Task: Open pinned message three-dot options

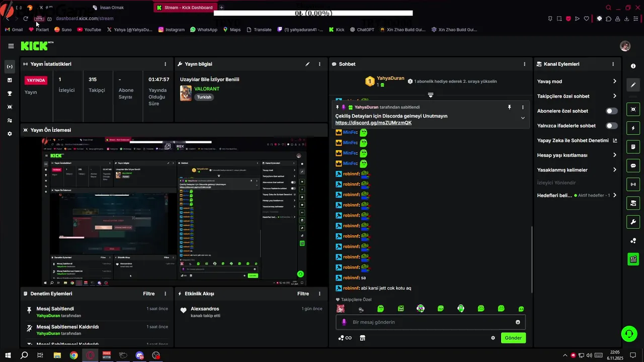Action: tap(523, 107)
